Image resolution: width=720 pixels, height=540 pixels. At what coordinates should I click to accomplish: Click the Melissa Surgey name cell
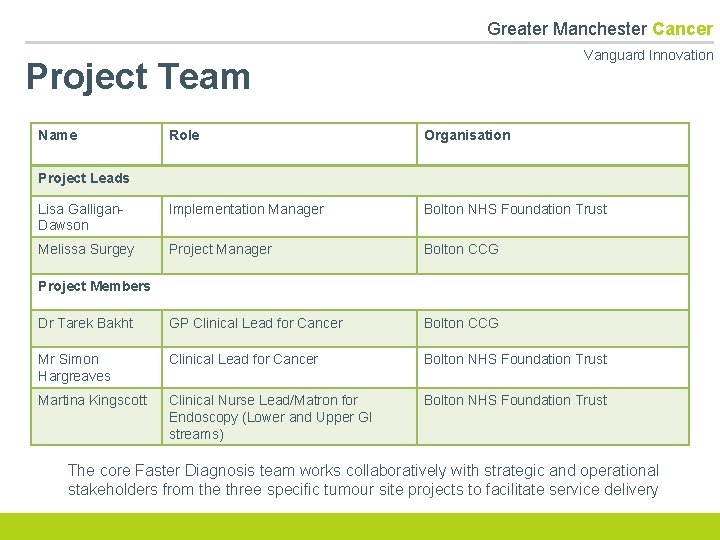96,254
